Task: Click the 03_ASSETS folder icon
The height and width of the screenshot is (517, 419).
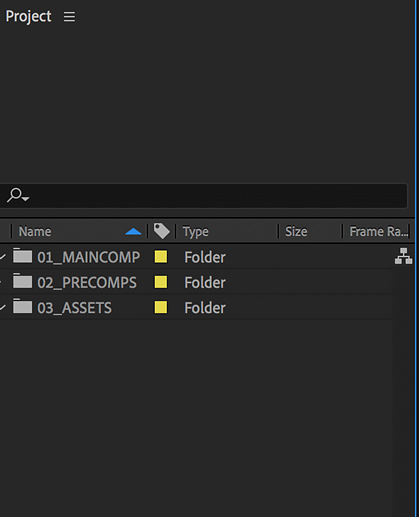Action: coord(23,307)
